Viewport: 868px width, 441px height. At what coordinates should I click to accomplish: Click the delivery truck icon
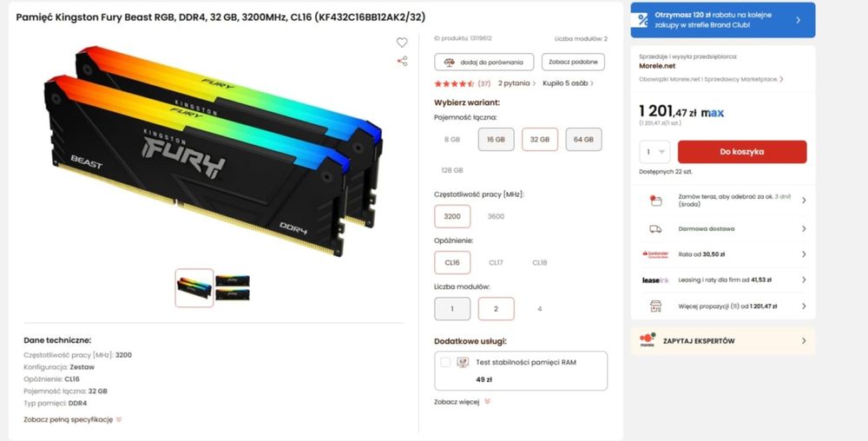click(x=655, y=228)
